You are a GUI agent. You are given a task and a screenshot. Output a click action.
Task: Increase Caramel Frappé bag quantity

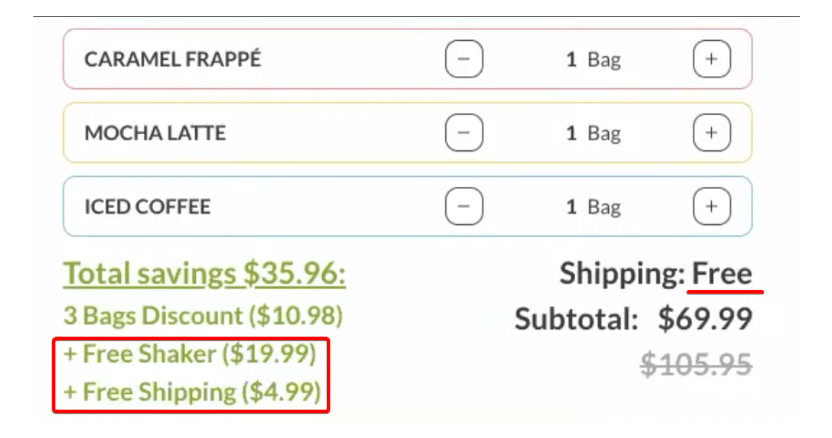pos(712,59)
